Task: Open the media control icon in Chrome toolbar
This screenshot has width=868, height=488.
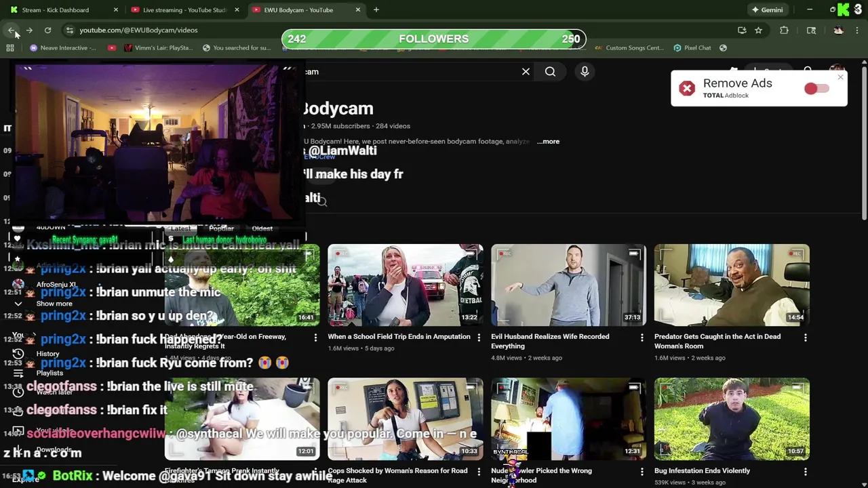Action: (811, 30)
